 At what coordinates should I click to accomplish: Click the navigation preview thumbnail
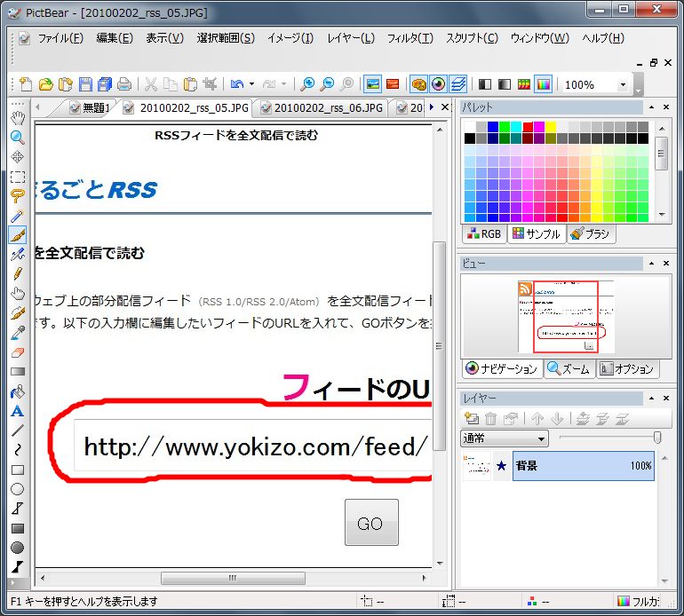pos(566,317)
